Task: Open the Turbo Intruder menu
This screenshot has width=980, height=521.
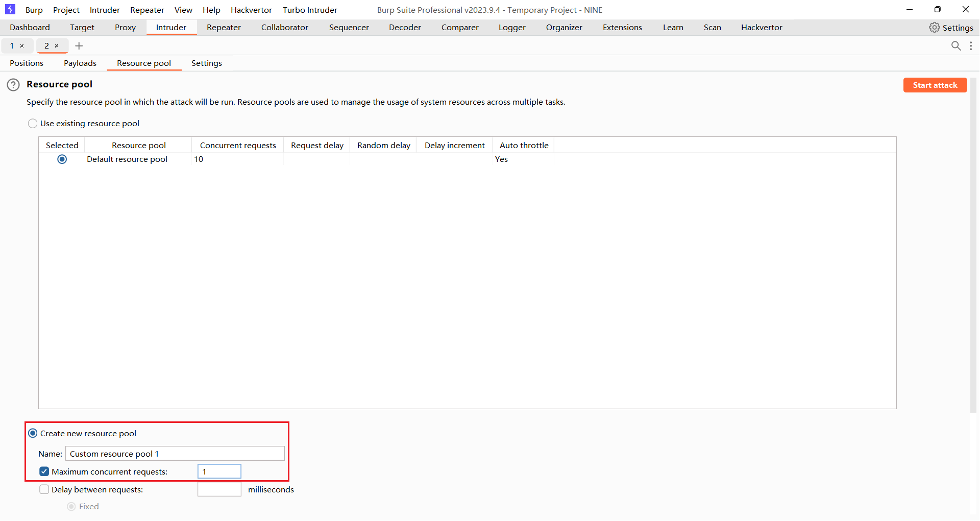Action: click(x=310, y=10)
